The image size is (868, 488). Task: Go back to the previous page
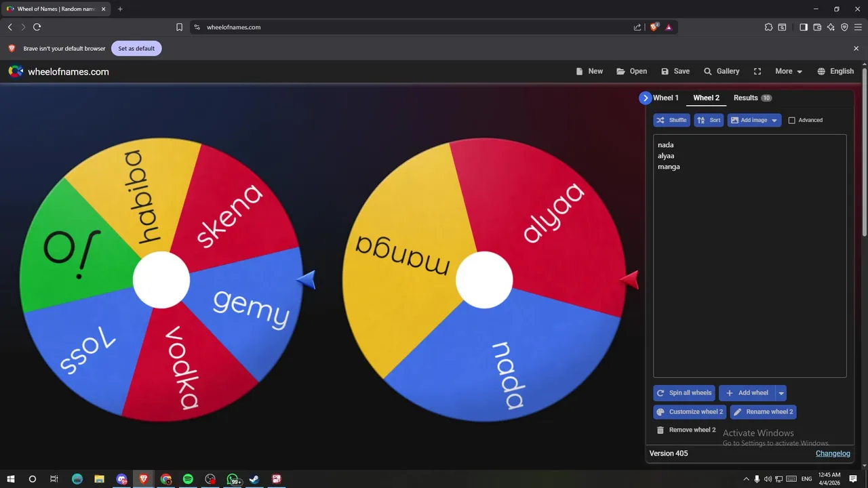coord(9,27)
